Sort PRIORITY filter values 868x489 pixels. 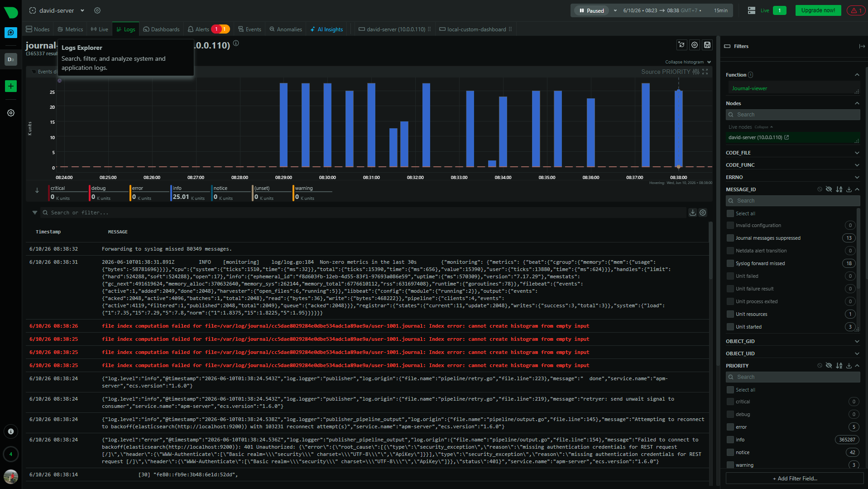(x=839, y=366)
